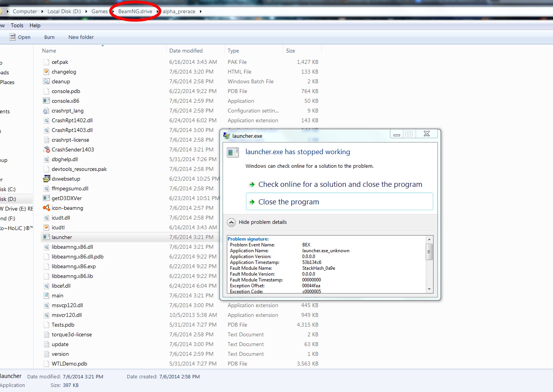Screen dimensions: 553x392
Task: Expand breadcrumb arrow after Games
Action: click(113, 11)
